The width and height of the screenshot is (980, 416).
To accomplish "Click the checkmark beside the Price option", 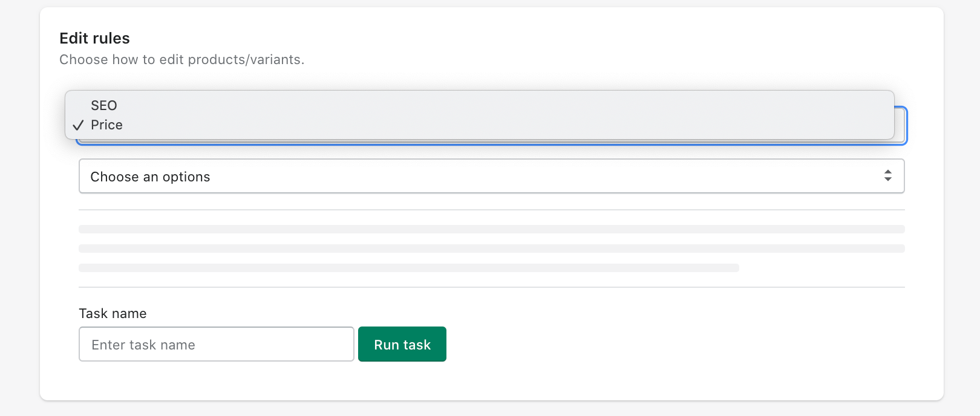I will [x=78, y=125].
